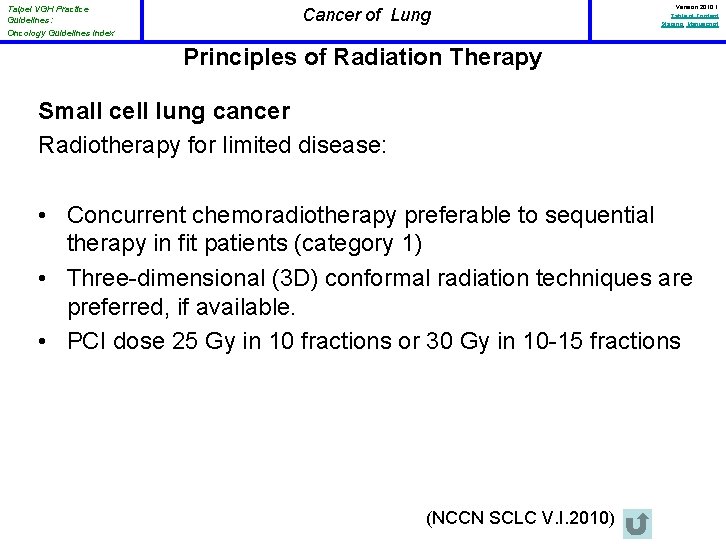This screenshot has height=544, width=726.
Task: Click the NCCN SCLC V.I.2010 citation
Action: pyautogui.click(x=518, y=518)
